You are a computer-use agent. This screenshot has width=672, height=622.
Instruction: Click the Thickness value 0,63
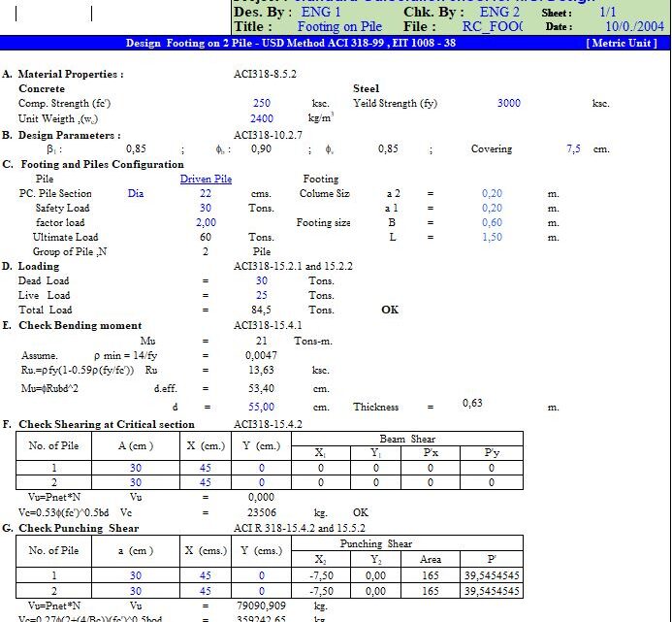[472, 404]
